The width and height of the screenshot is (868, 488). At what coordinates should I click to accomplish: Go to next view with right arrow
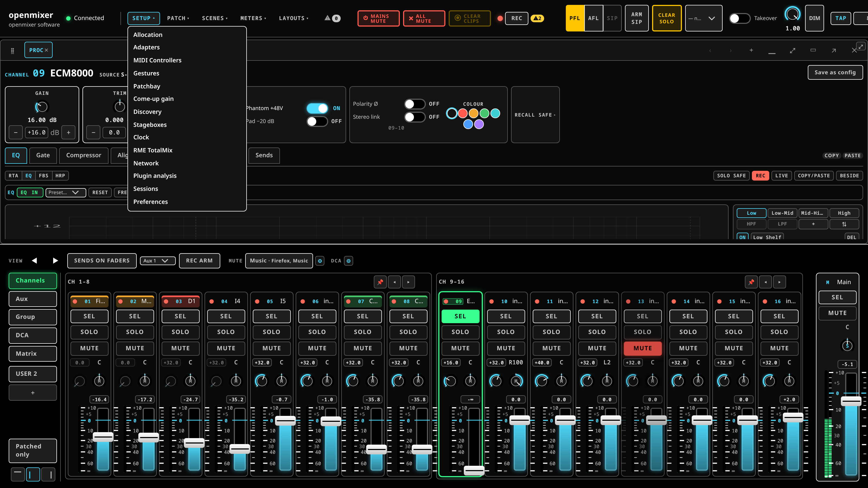tap(56, 260)
